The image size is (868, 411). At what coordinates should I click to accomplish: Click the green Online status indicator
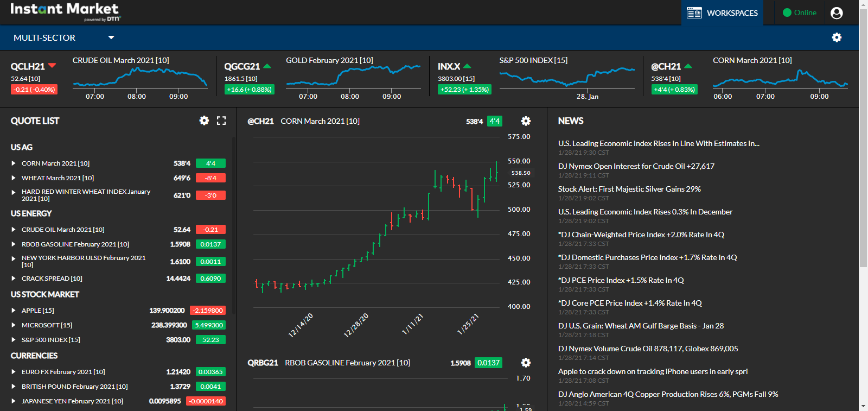tap(800, 12)
